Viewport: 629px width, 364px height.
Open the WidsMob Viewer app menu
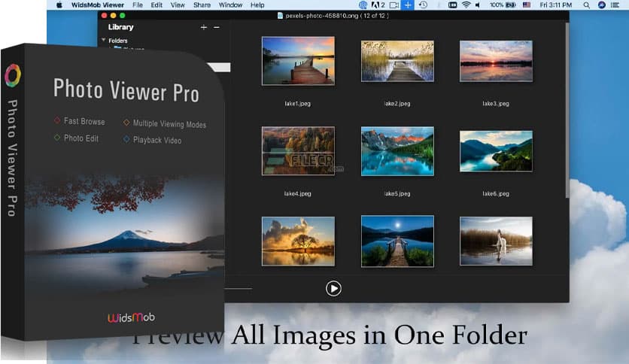coord(98,5)
